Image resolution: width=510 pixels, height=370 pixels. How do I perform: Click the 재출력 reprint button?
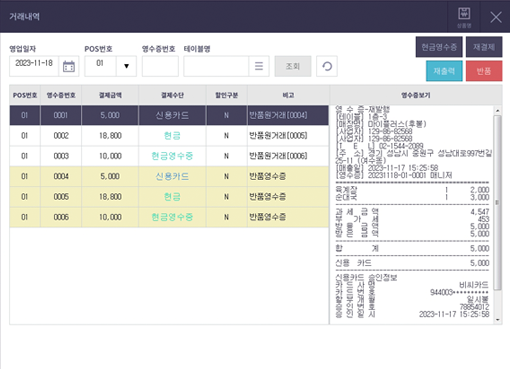pos(444,71)
